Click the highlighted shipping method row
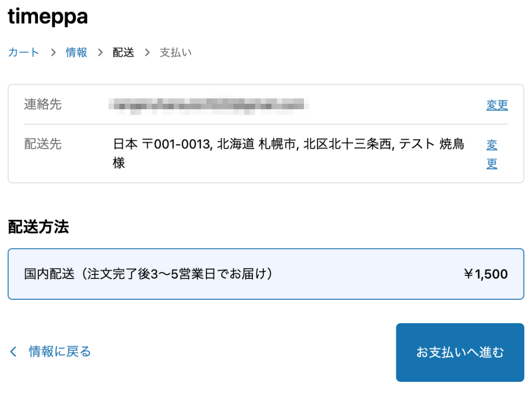The image size is (532, 399). pyautogui.click(x=266, y=274)
